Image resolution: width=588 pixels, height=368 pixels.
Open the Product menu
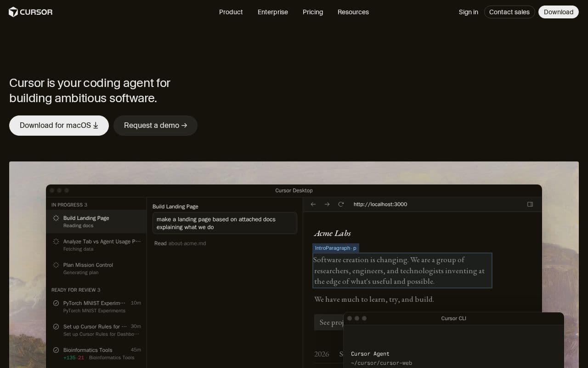[231, 12]
